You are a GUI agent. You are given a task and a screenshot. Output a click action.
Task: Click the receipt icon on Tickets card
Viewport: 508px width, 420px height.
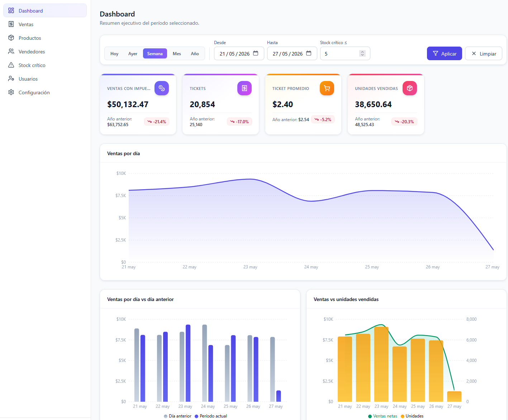(244, 88)
